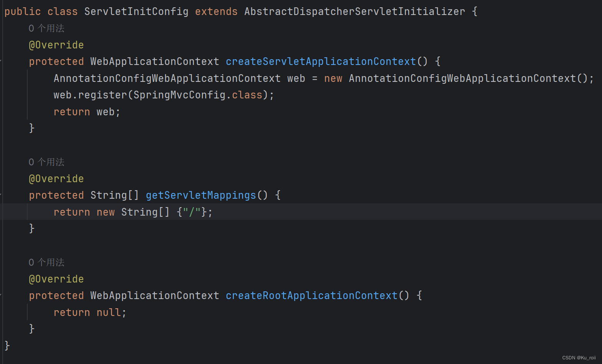Click @Override above getServletMappings method
Image resolution: width=602 pixels, height=364 pixels.
57,179
